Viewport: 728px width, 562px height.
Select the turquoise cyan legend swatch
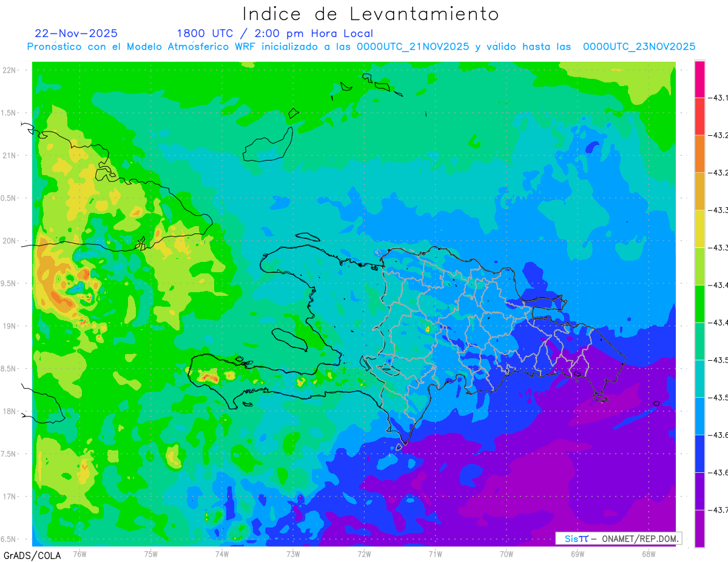[x=699, y=378]
